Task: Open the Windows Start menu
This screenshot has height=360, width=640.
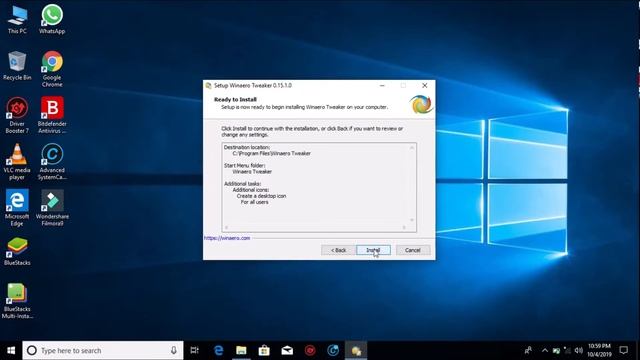Action: pos(11,351)
